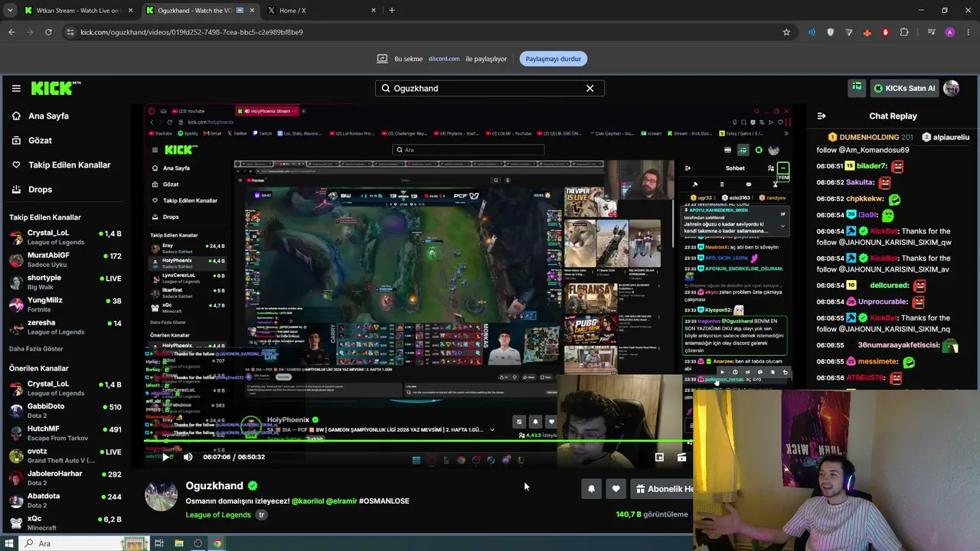
Task: Click chat user Unprocurable name
Action: pyautogui.click(x=883, y=302)
